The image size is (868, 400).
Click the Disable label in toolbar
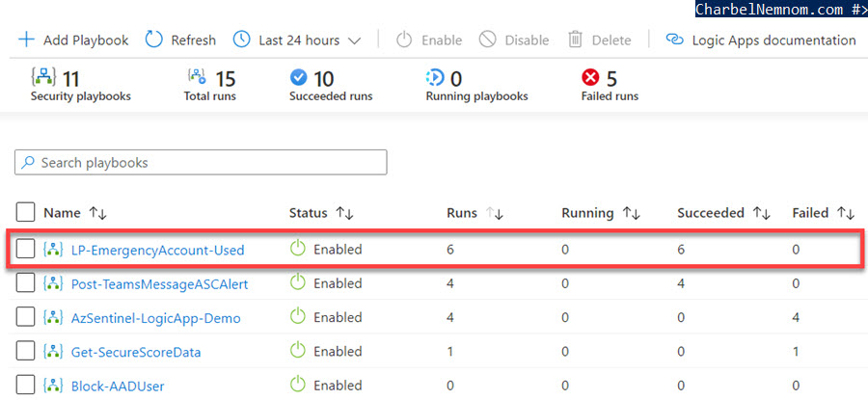(527, 40)
